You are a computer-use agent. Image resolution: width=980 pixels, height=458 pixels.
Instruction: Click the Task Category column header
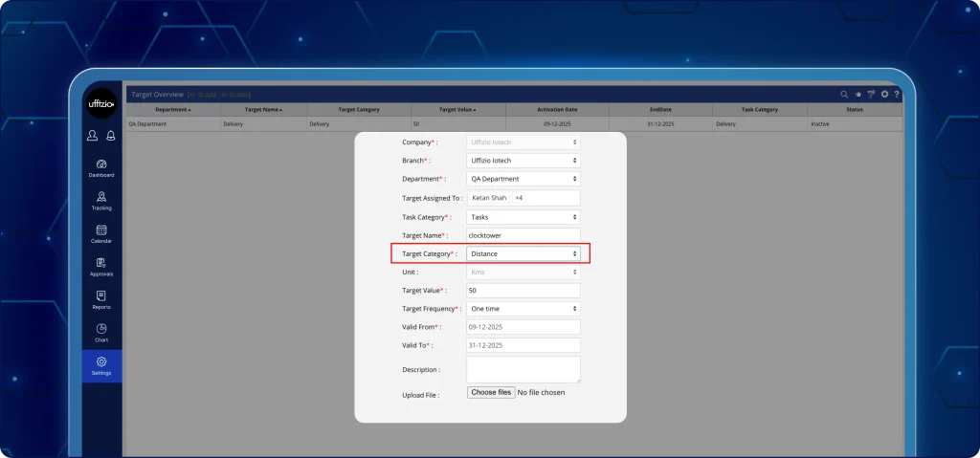759,109
